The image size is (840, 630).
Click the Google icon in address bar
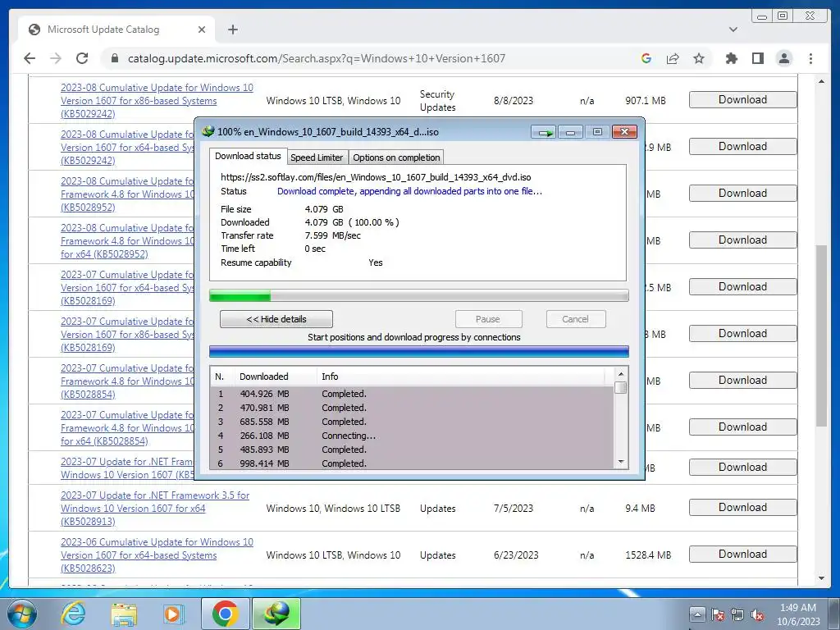tap(646, 58)
